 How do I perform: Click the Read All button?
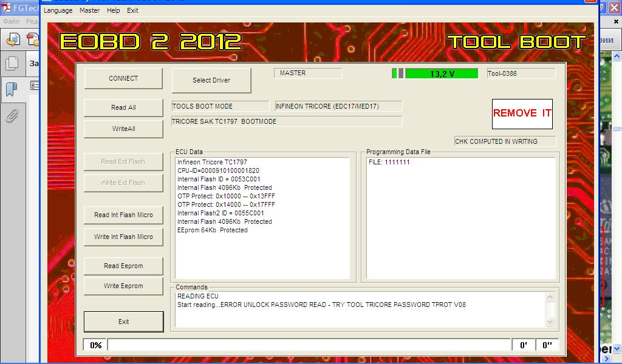coord(123,107)
